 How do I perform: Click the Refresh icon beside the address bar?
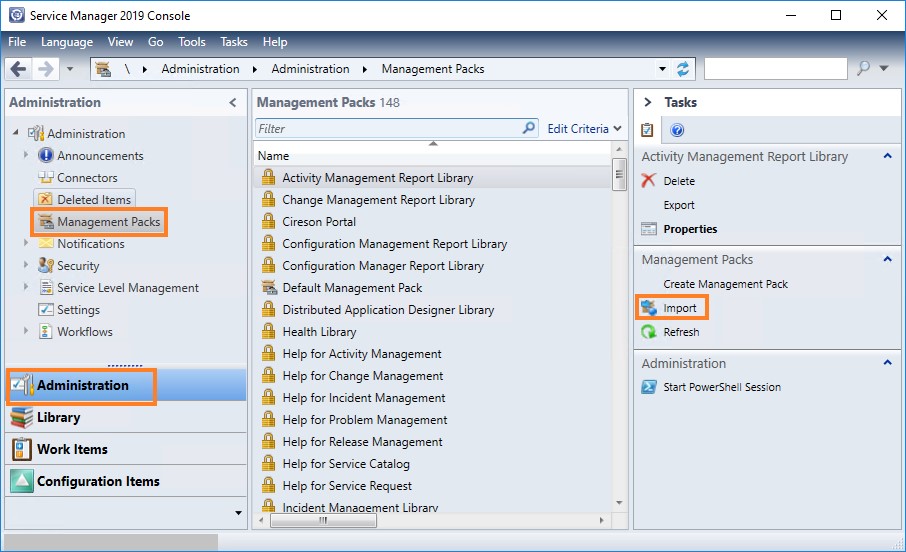(x=683, y=69)
